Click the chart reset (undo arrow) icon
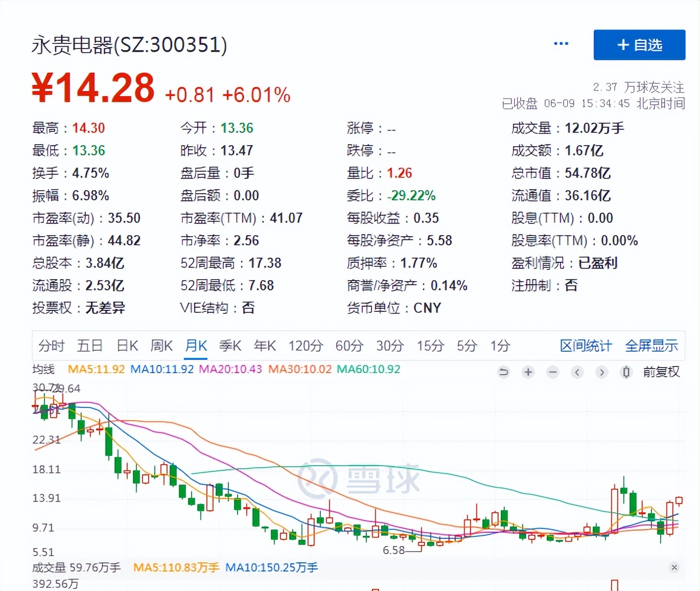The image size is (700, 591). [x=504, y=372]
